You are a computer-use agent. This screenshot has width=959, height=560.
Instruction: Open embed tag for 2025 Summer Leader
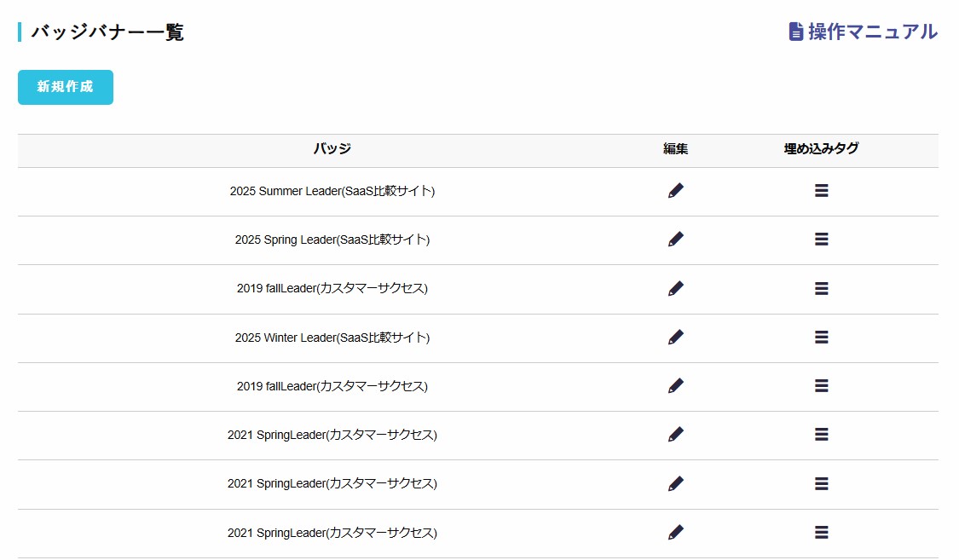coord(821,190)
